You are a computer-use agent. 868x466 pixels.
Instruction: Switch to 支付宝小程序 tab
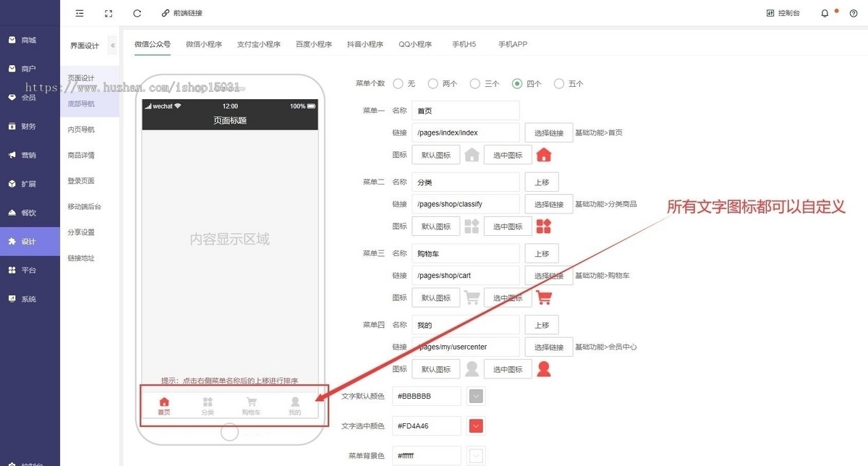[259, 44]
